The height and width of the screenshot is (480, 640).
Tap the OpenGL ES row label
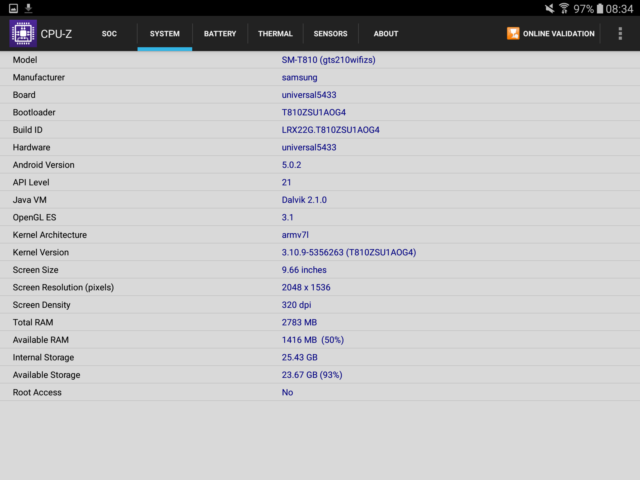(34, 218)
